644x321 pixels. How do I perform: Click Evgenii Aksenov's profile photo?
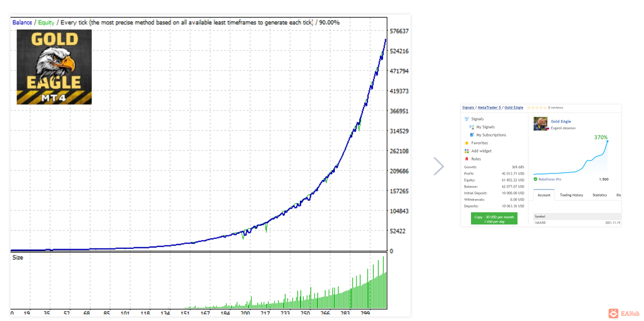540,123
